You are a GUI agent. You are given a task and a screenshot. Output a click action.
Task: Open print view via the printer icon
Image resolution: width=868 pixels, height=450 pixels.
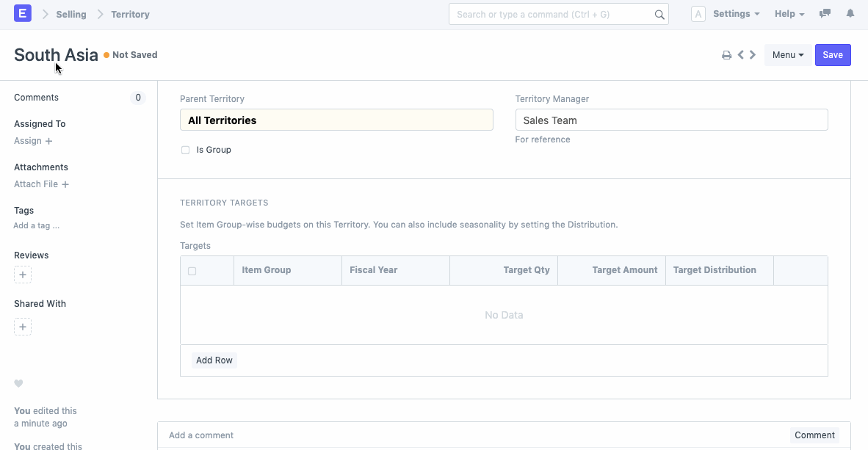[727, 54]
